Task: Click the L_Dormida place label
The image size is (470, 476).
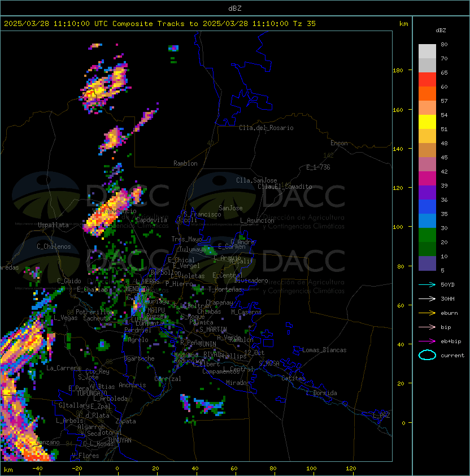Action: tap(321, 393)
